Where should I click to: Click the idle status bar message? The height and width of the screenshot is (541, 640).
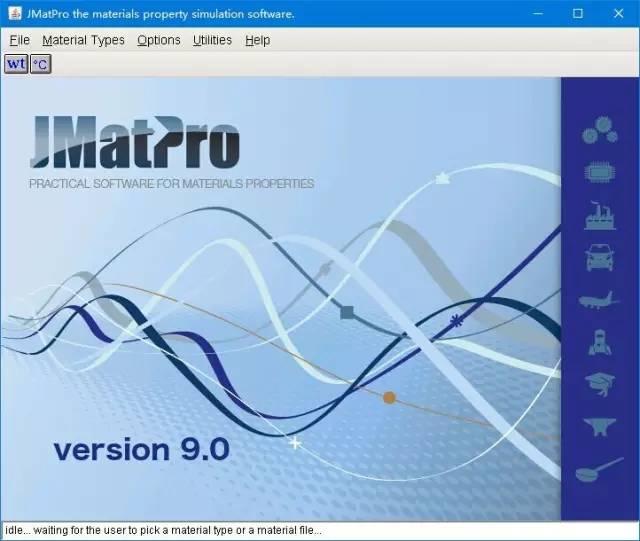pyautogui.click(x=163, y=530)
